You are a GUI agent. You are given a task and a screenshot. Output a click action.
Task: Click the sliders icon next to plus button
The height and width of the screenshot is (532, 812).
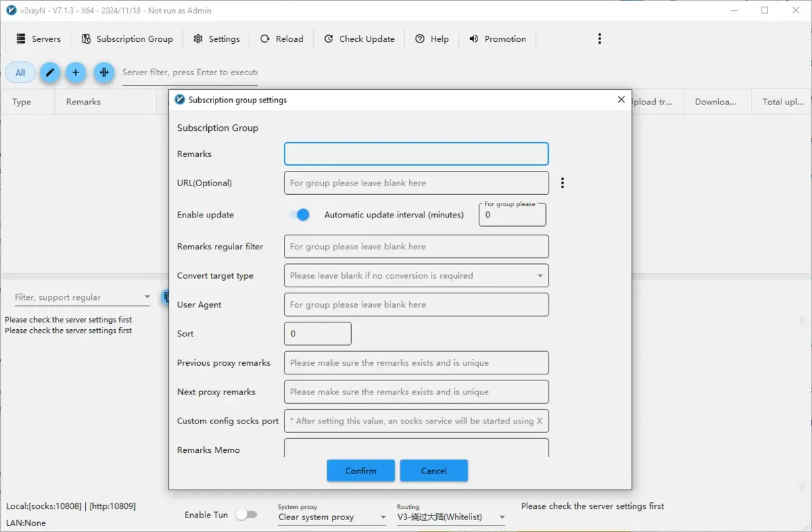click(x=104, y=72)
